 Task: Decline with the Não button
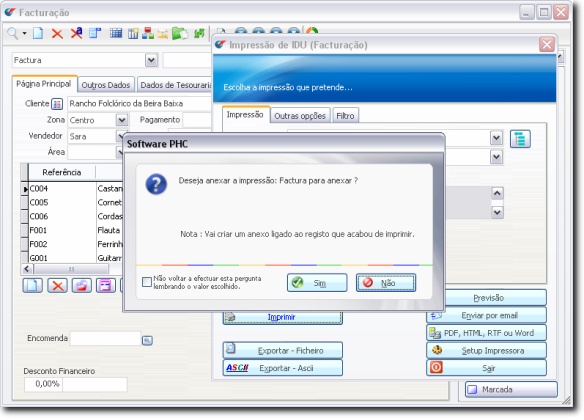[x=386, y=283]
